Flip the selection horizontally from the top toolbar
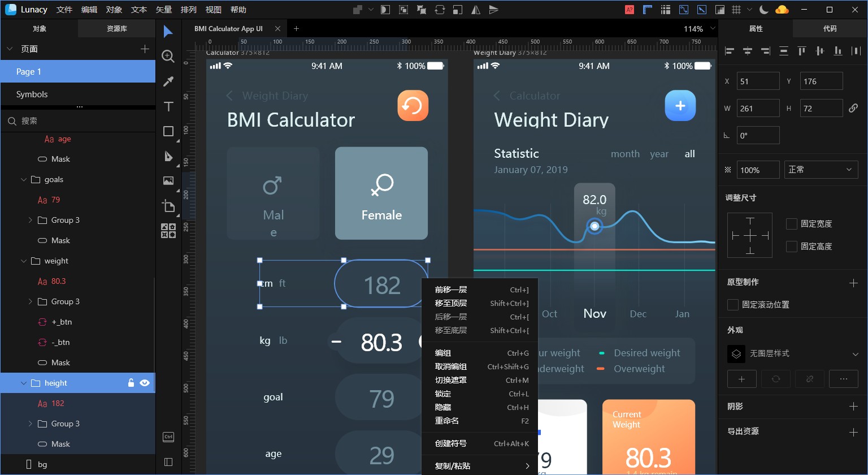 point(476,10)
